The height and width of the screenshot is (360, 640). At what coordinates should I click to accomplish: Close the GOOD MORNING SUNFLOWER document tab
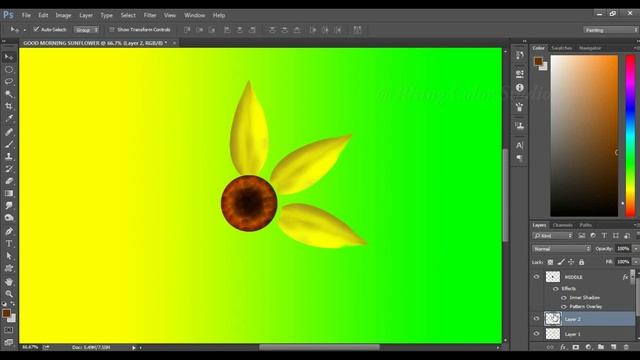[x=174, y=43]
